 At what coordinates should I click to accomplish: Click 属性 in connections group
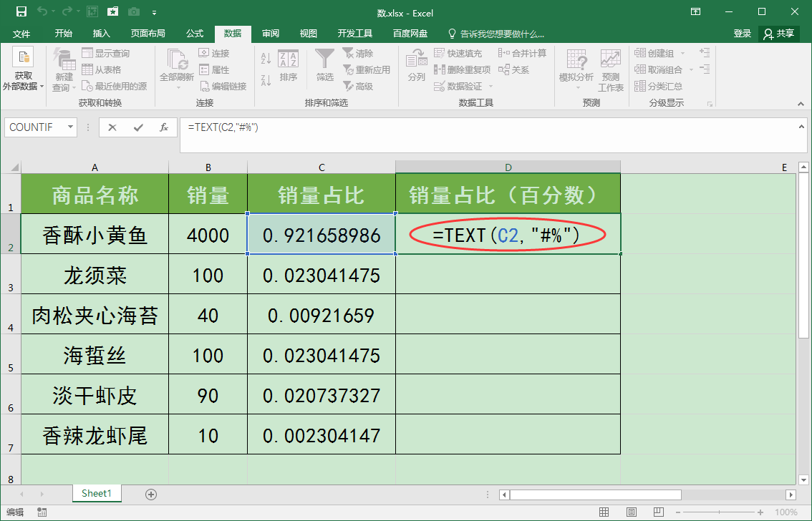click(214, 69)
